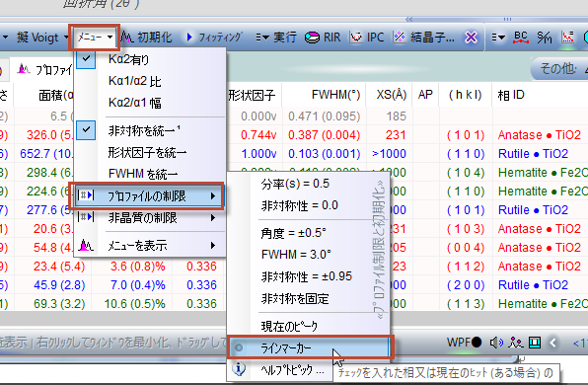
Task: Open the 実行 list dropdown
Action: (x=276, y=38)
